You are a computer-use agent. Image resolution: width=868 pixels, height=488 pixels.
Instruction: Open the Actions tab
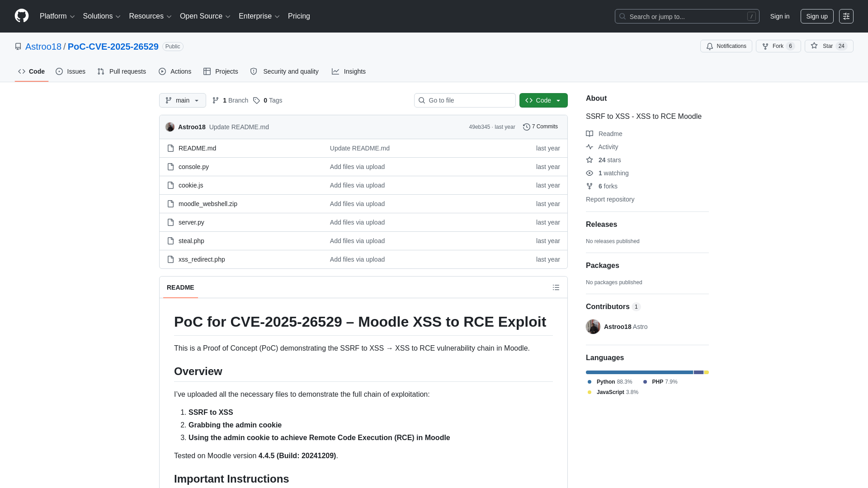click(175, 71)
